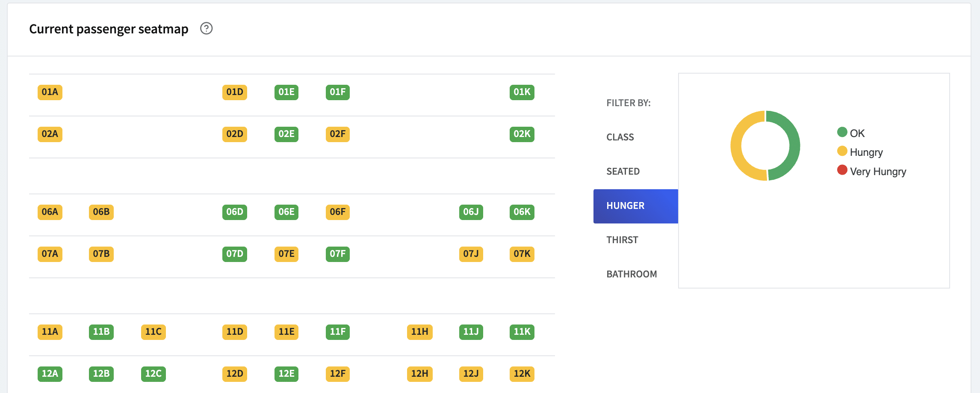This screenshot has width=980, height=393.
Task: Select seat 01E badge
Action: pyautogui.click(x=286, y=92)
